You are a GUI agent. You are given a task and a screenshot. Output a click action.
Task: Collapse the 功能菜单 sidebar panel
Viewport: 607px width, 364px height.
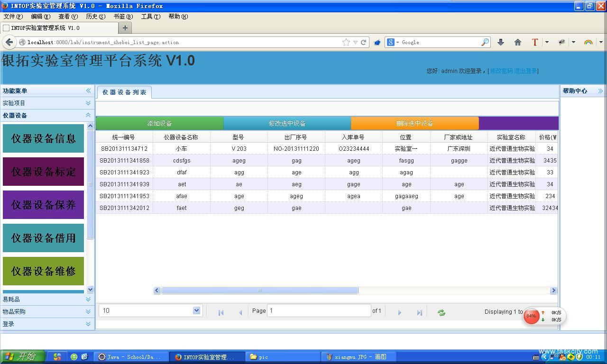coord(88,91)
